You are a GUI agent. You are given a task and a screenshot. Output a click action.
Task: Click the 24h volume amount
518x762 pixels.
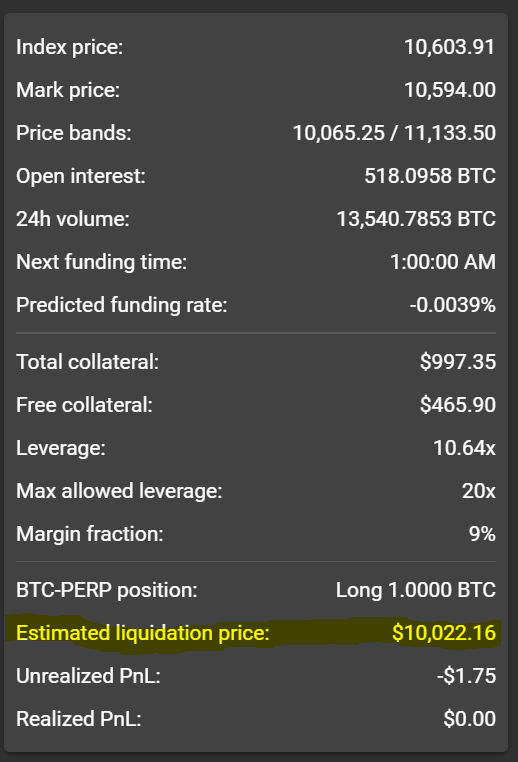click(416, 219)
